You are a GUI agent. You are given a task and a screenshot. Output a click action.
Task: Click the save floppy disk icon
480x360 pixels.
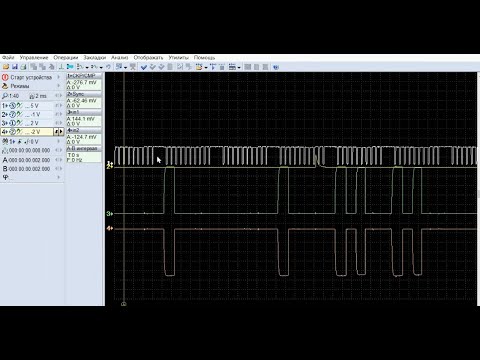click(15, 67)
